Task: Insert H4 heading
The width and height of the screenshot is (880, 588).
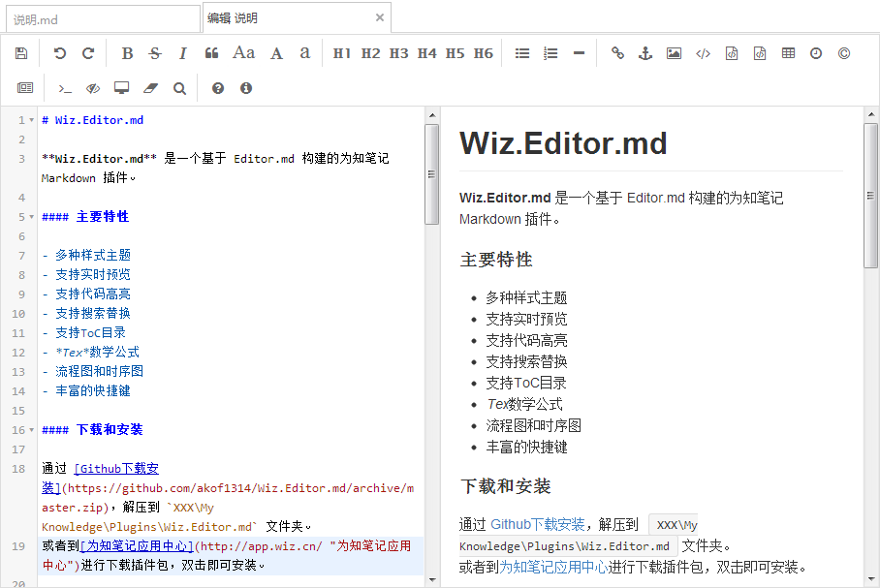Action: (426, 53)
